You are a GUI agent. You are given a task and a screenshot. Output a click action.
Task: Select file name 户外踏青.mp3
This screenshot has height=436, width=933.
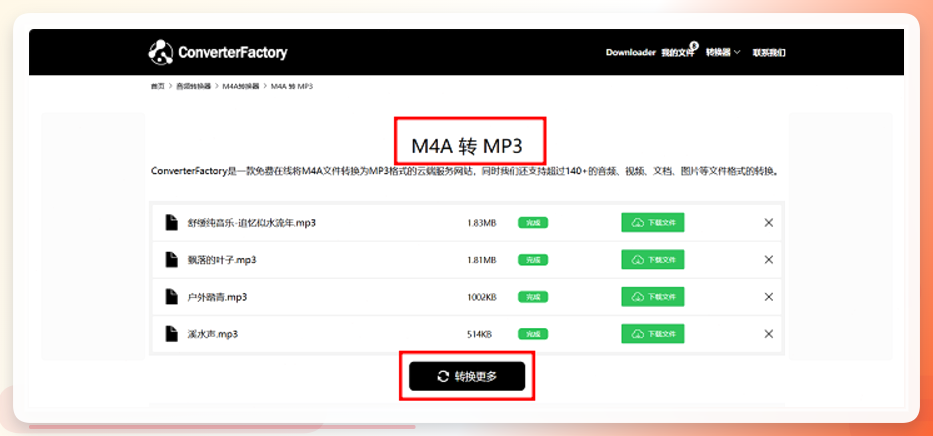pyautogui.click(x=217, y=297)
